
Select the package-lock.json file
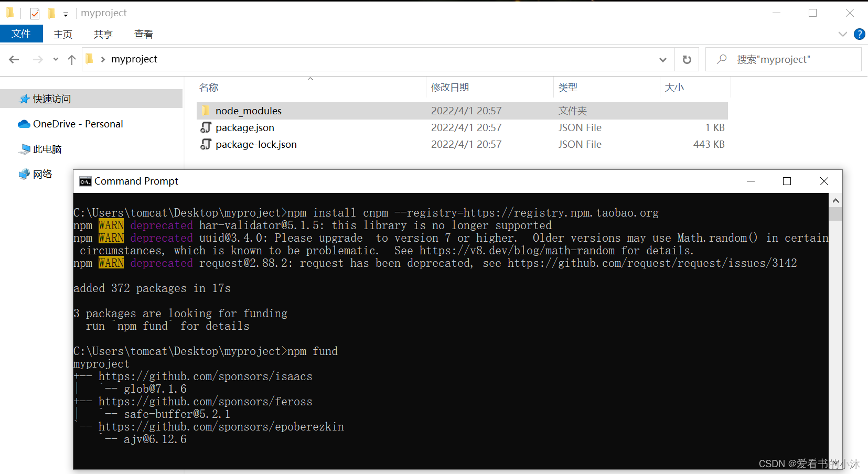click(x=256, y=144)
